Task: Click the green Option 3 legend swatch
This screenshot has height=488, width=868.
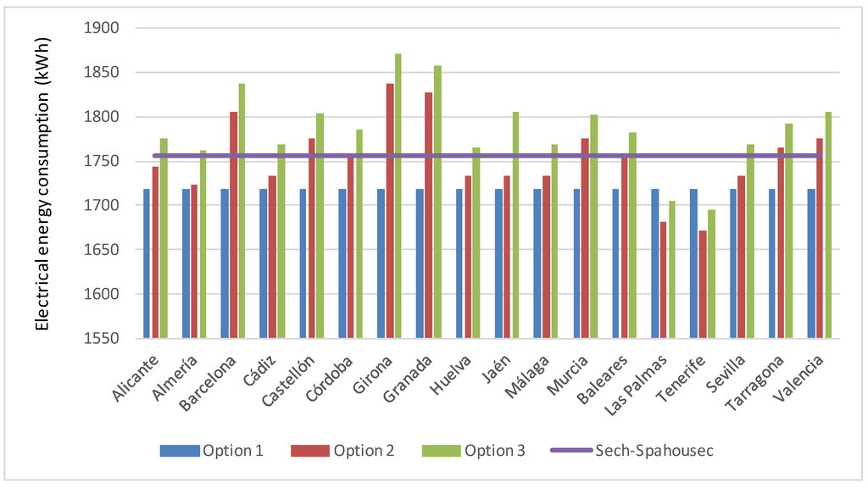Action: 440,451
